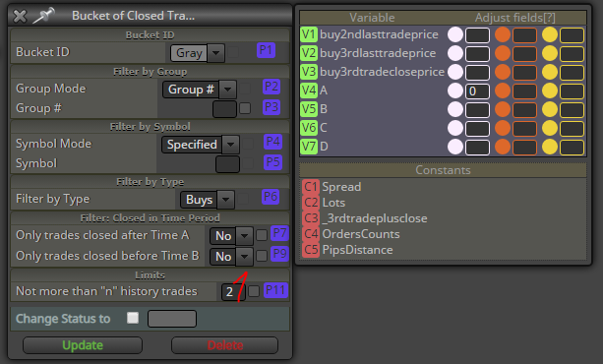Click the white adjust field for variable A
Image resolution: width=603 pixels, height=364 pixels.
click(x=478, y=91)
